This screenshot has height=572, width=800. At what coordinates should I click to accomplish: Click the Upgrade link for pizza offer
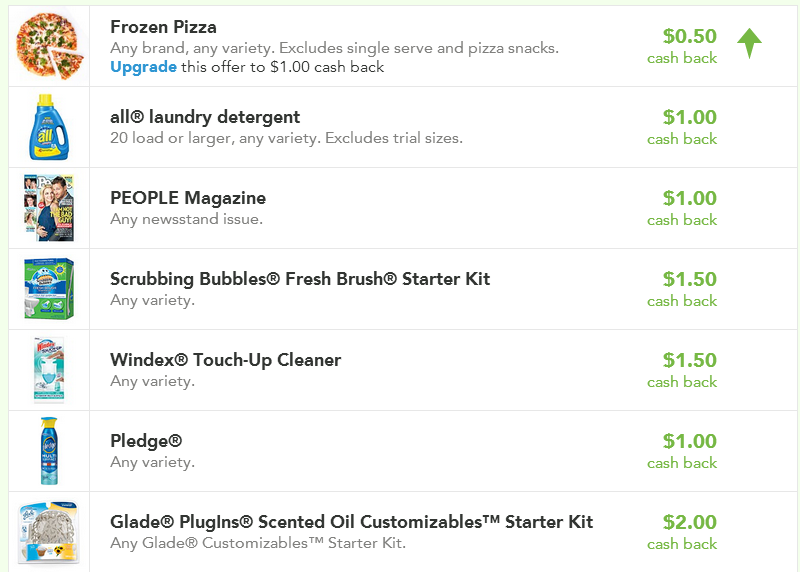click(x=143, y=67)
